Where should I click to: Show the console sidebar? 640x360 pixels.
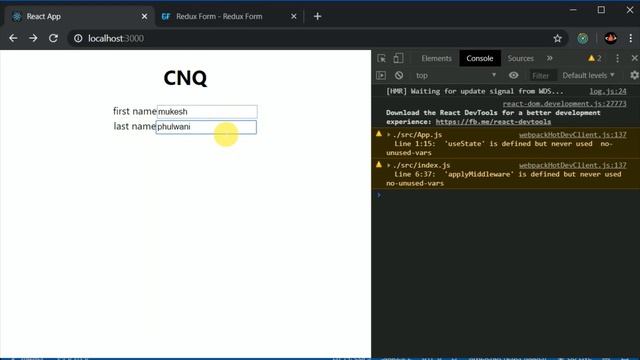pyautogui.click(x=381, y=76)
